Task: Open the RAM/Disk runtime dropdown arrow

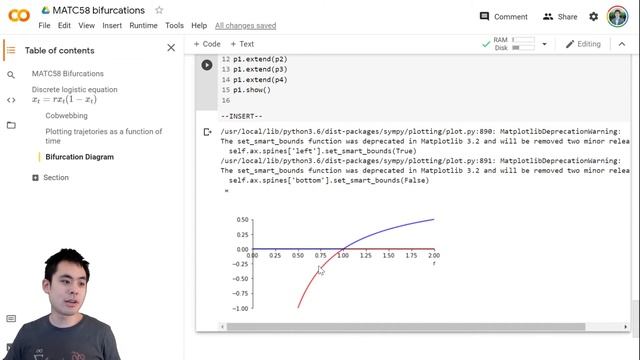Action: point(544,44)
